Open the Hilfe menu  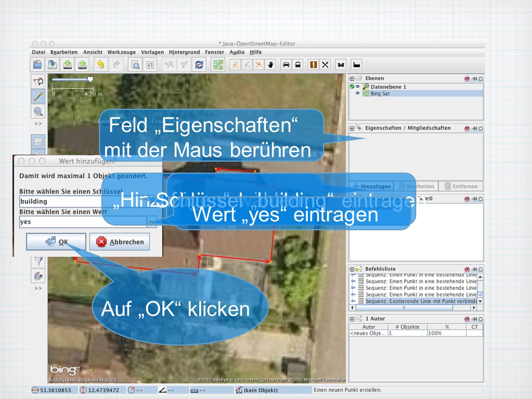[x=256, y=52]
